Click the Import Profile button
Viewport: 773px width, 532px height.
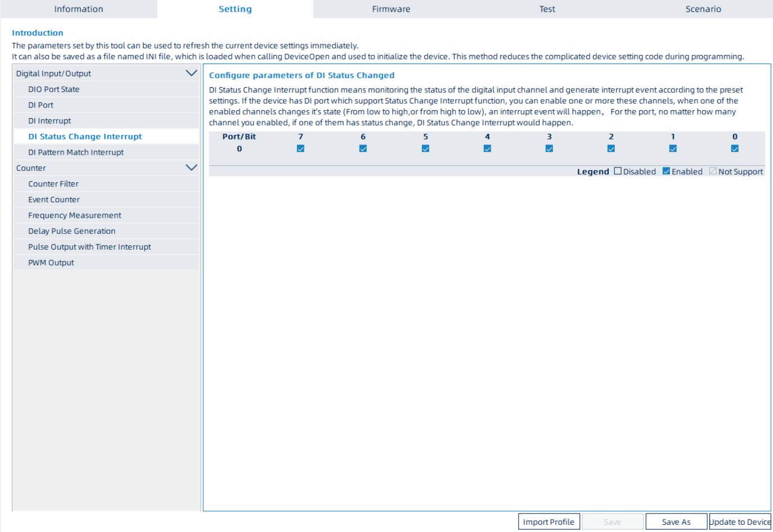549,522
